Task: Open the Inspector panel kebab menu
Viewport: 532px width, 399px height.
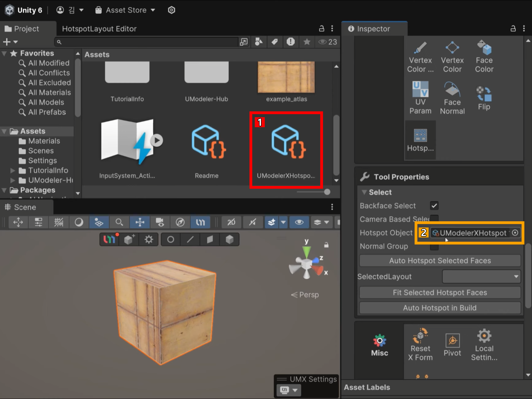Action: 524,29
